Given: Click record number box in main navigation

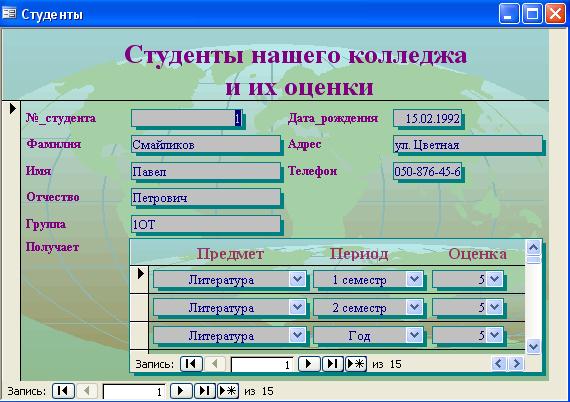Looking at the screenshot, I should [x=133, y=392].
